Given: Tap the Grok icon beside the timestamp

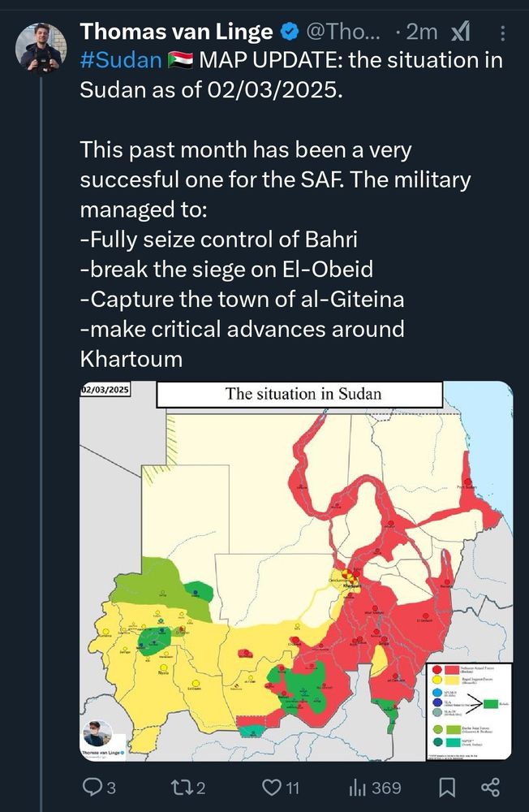Looking at the screenshot, I should [x=461, y=32].
